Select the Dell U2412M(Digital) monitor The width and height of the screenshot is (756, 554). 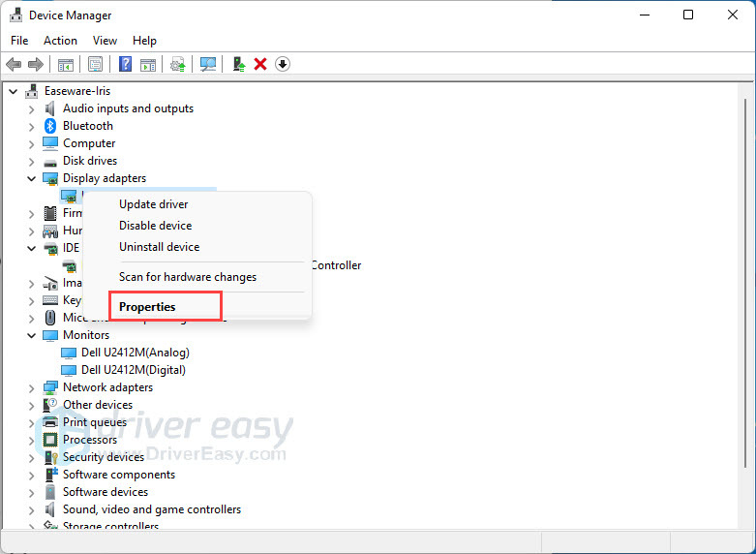pyautogui.click(x=133, y=370)
